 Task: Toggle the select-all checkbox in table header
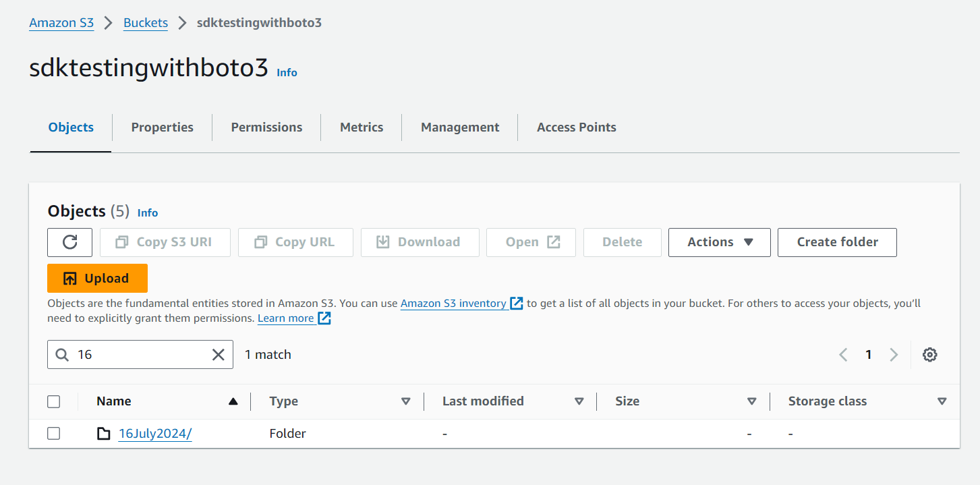pos(54,402)
